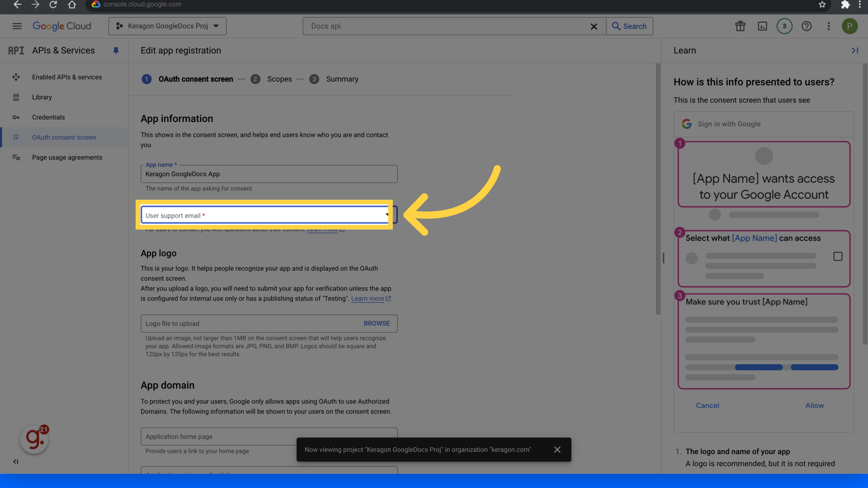Click the App name input field
This screenshot has height=488, width=868.
coord(269,174)
